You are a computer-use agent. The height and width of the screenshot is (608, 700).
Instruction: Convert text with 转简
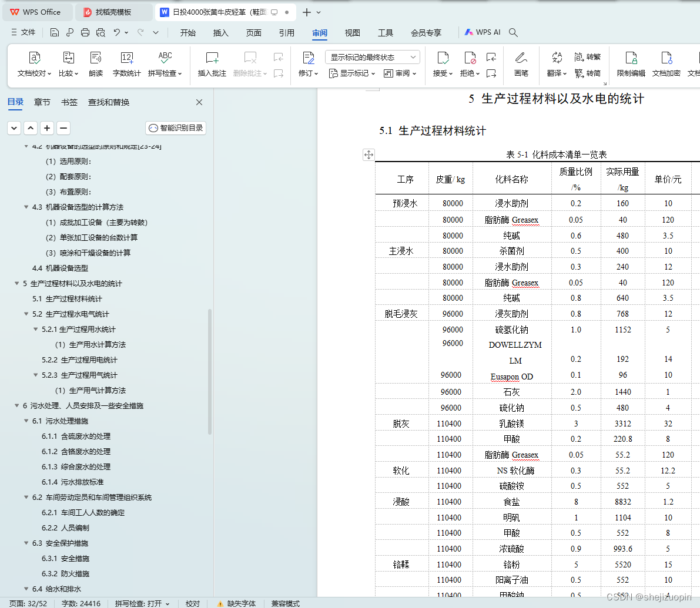tap(588, 73)
